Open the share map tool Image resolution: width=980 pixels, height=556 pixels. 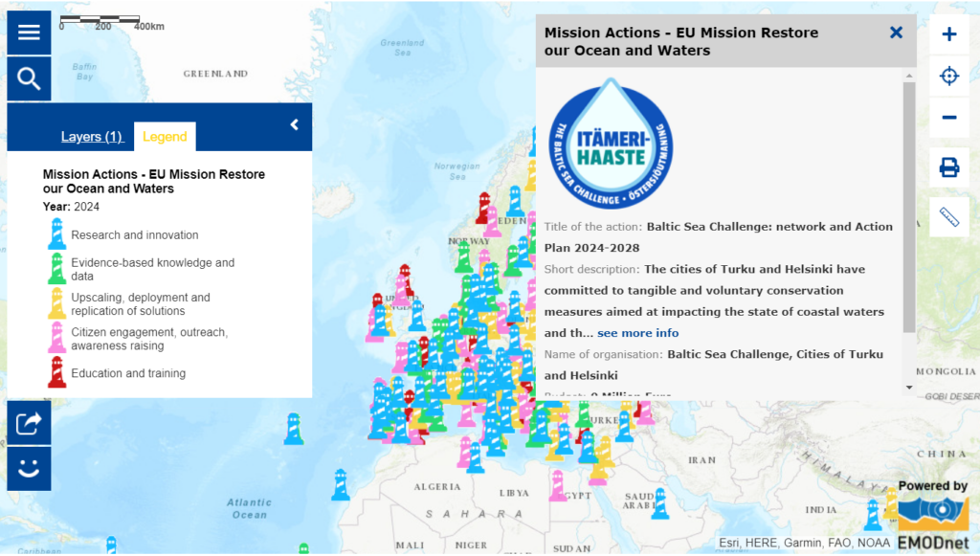click(x=29, y=424)
